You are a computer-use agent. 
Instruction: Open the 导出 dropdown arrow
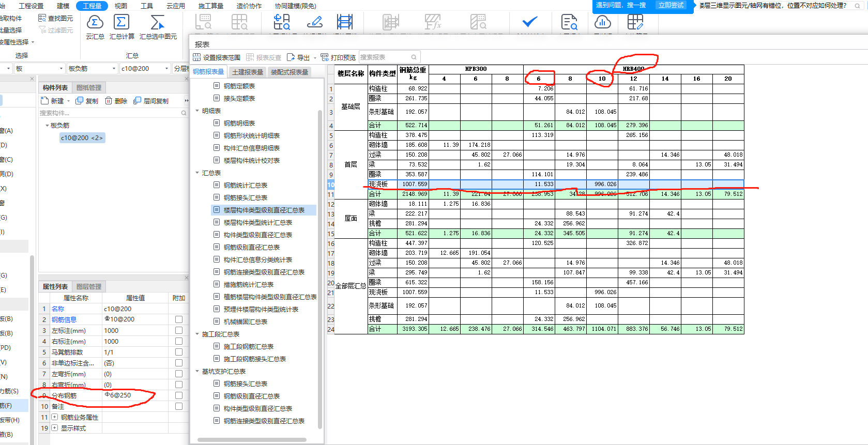click(x=315, y=58)
